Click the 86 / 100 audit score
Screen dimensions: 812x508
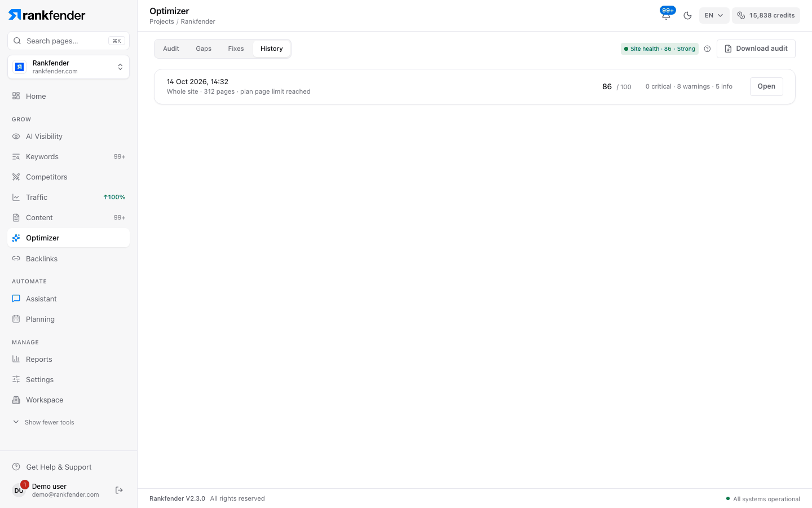click(617, 86)
